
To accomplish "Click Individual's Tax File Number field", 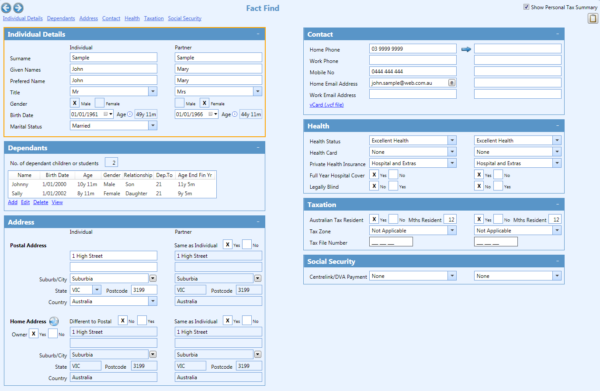I will [391, 242].
